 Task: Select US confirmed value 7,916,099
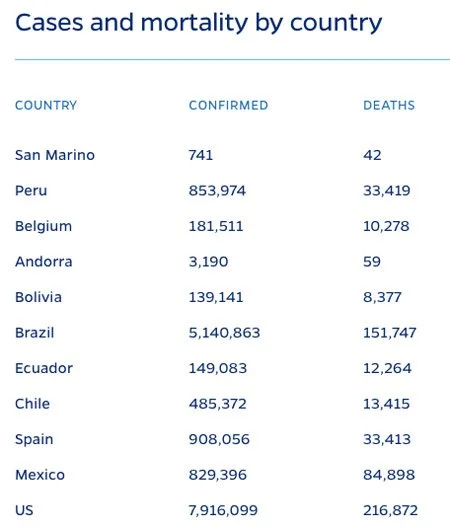tap(223, 510)
